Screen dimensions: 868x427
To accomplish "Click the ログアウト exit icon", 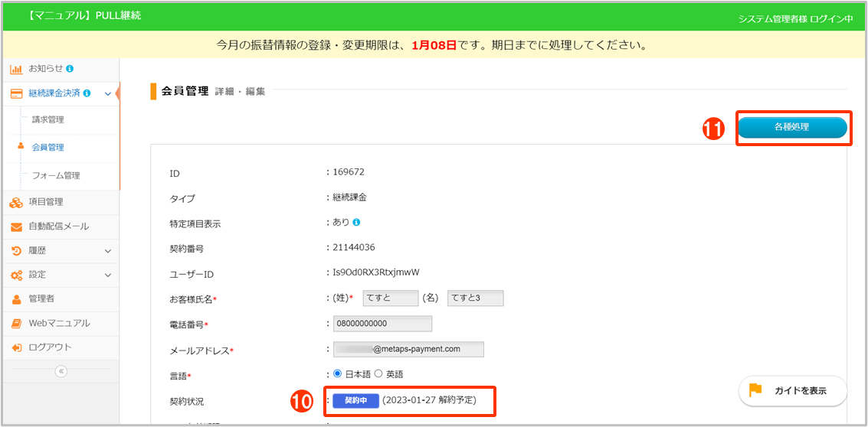I will click(x=16, y=348).
